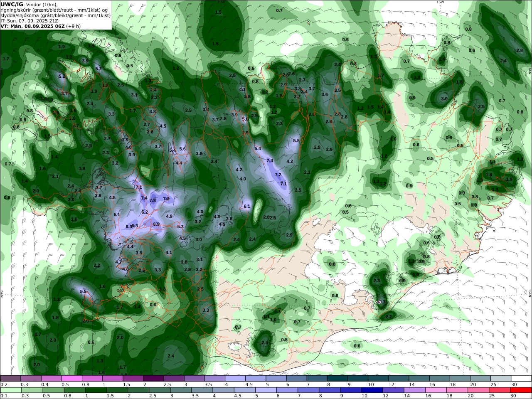Click top legend swatch between 25 and 30
532x399 pixels.
click(500, 378)
